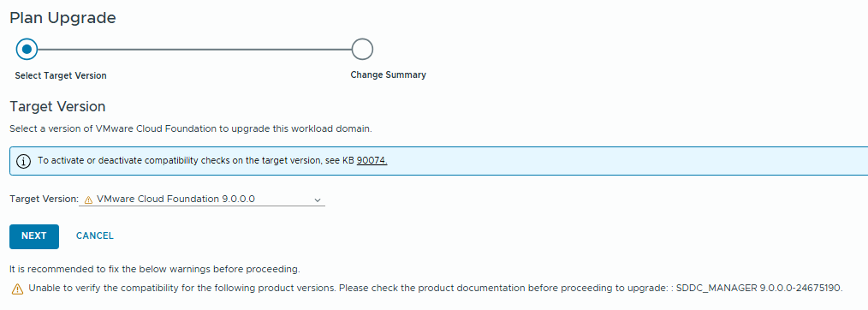Click the 'Target Version:' field label
This screenshot has width=868, height=310.
click(x=45, y=200)
